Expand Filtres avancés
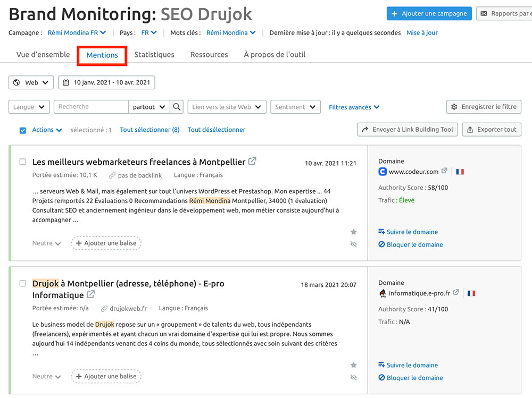 coord(354,107)
